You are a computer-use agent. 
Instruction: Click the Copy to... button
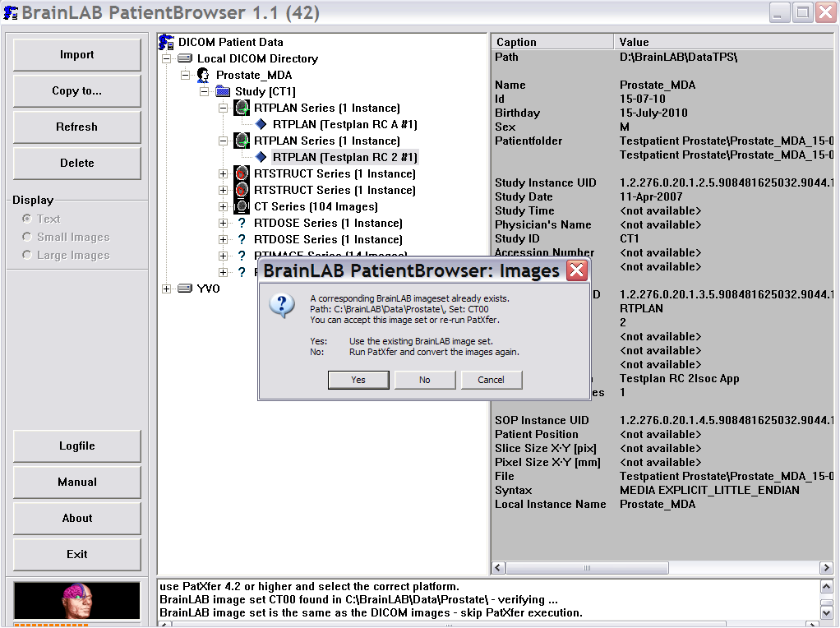[77, 90]
